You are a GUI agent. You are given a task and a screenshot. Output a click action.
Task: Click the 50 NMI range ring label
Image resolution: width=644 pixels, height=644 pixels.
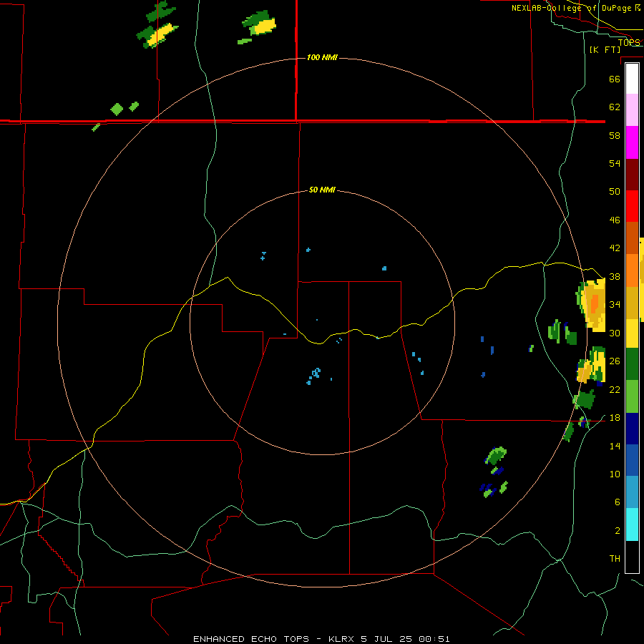pyautogui.click(x=322, y=190)
